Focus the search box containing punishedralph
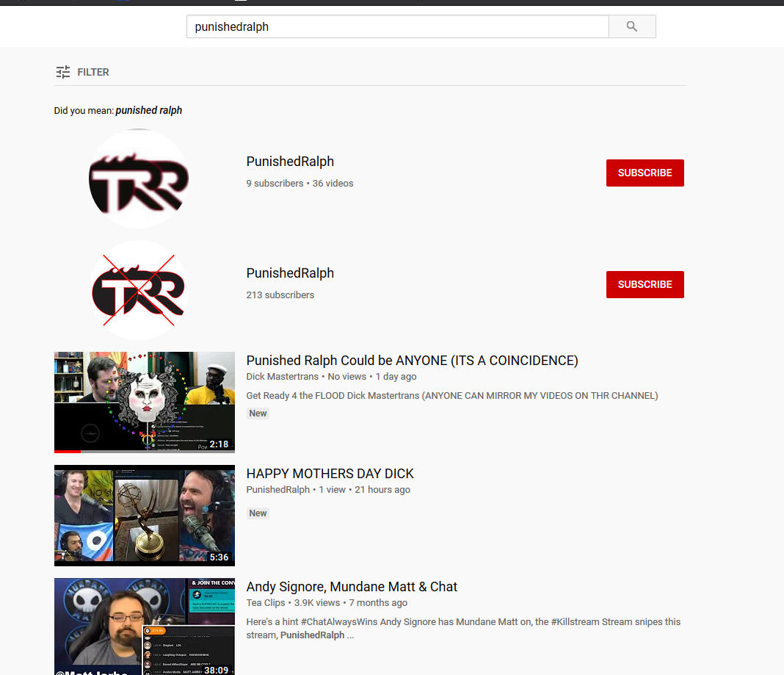784x675 pixels. 397,26
